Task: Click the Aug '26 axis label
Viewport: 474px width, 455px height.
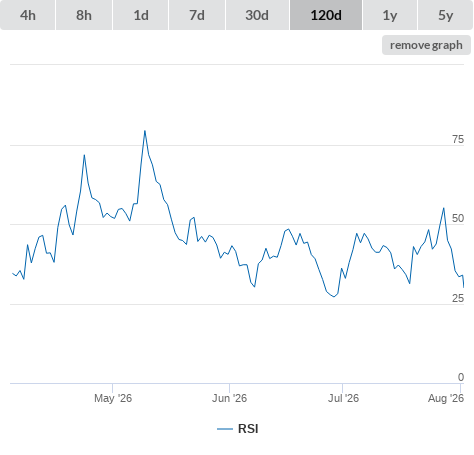Action: pyautogui.click(x=446, y=398)
